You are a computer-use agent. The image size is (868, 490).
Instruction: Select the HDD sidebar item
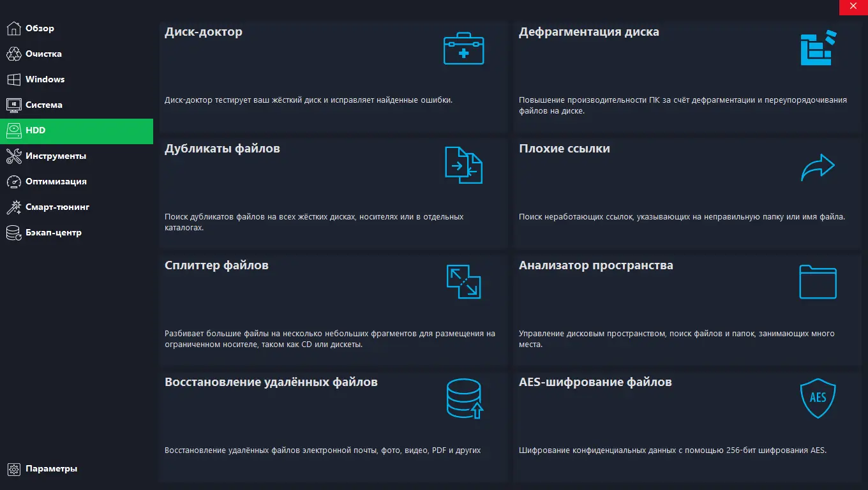click(x=77, y=131)
